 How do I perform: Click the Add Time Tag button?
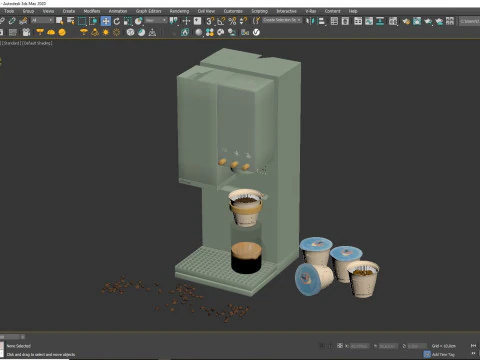(443, 354)
